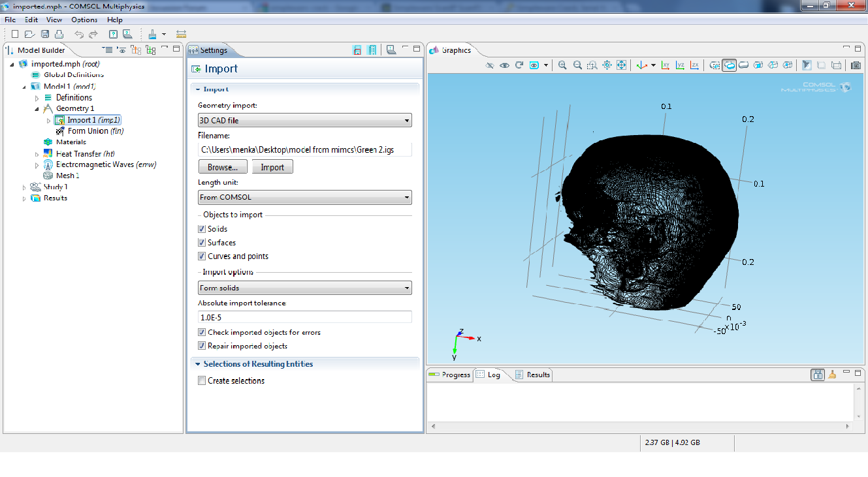Screen dimensions: 868x477
Task: Click the Import button
Action: pyautogui.click(x=272, y=167)
